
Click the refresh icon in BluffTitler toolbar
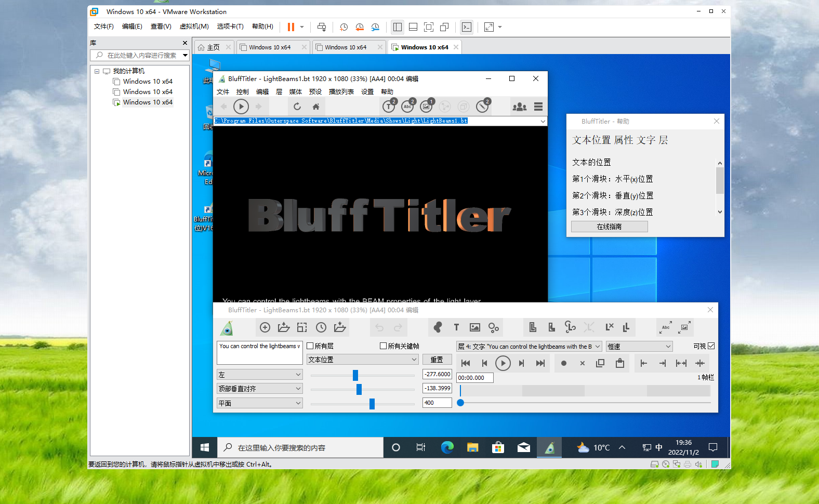(297, 107)
